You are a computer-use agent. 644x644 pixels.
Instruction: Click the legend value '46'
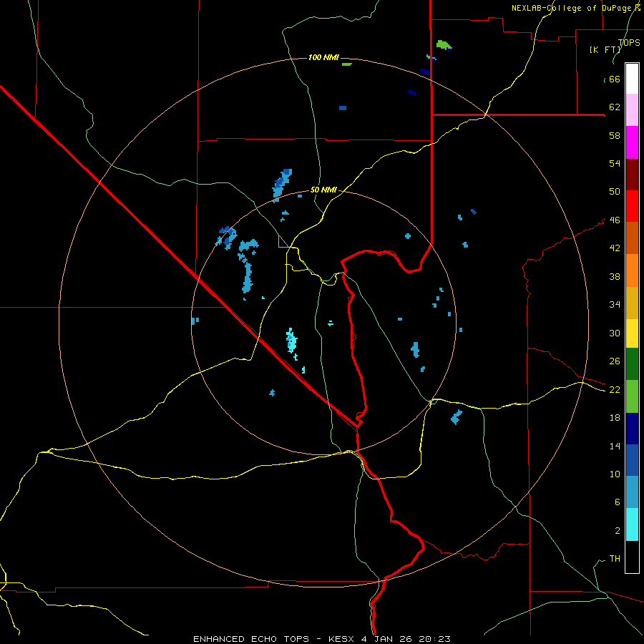tap(615, 220)
